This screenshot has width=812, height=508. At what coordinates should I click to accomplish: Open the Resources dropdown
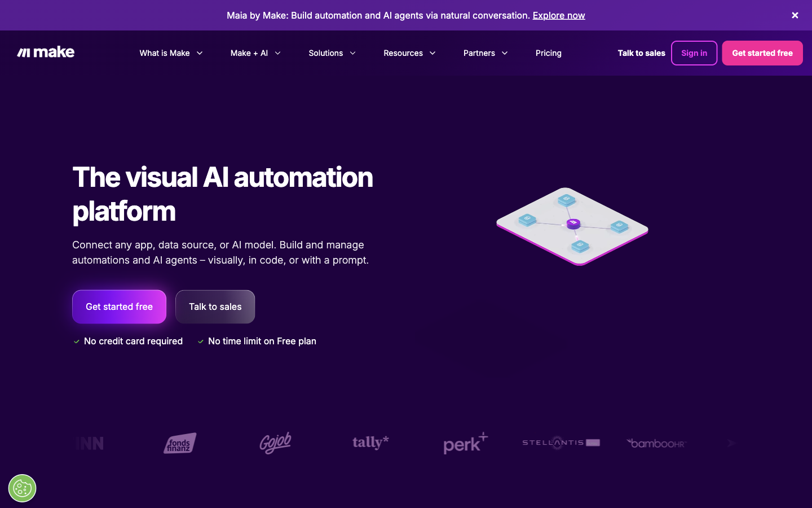pos(409,53)
